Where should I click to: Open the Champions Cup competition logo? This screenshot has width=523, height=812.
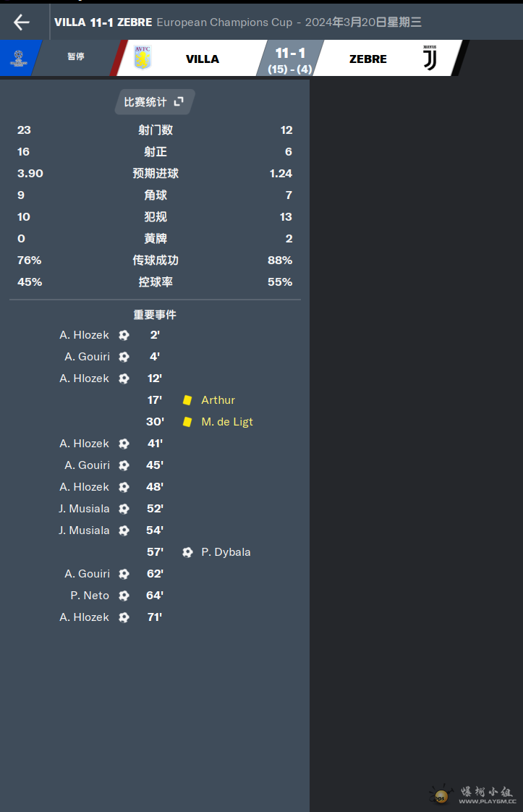click(x=19, y=58)
